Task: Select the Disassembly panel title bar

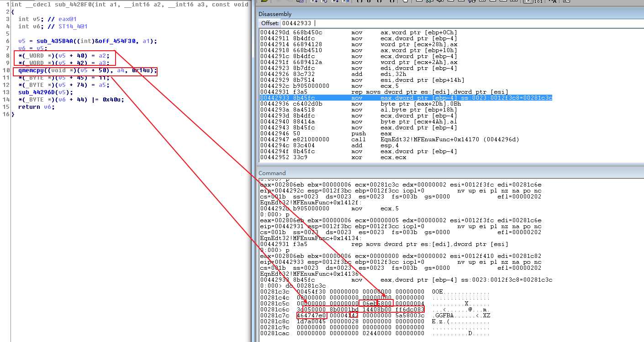Action: click(x=451, y=14)
